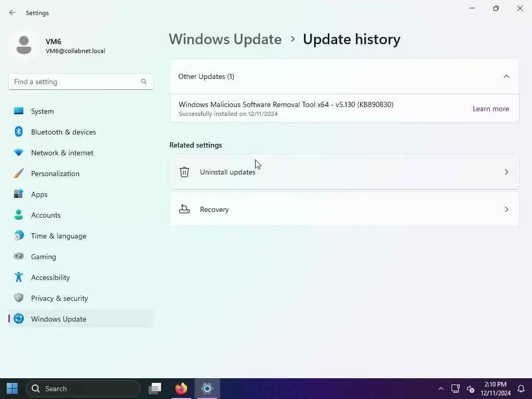Go back to Windows Update breadcrumb
Image resolution: width=532 pixels, height=399 pixels.
coord(225,39)
